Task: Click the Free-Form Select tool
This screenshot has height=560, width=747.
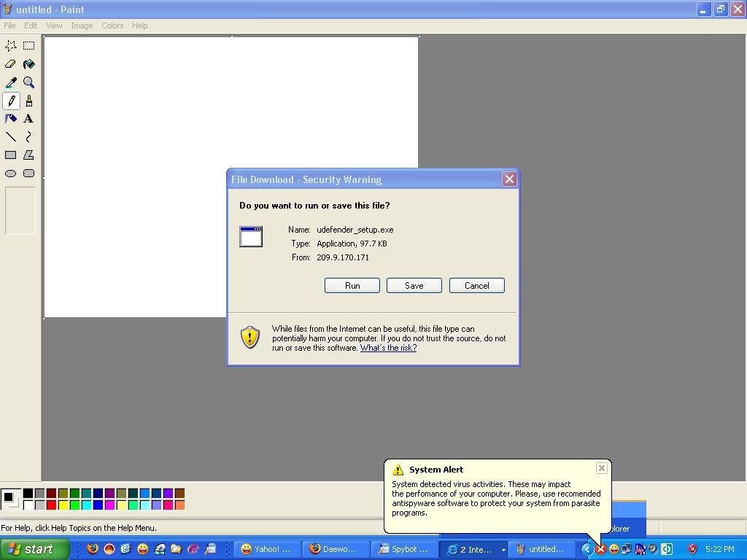Action: pyautogui.click(x=11, y=45)
